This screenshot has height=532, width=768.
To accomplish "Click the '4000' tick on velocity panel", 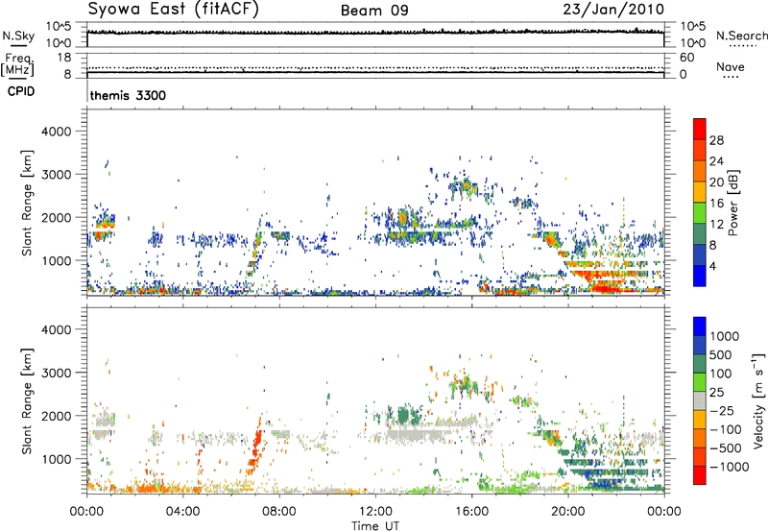I will tap(57, 329).
